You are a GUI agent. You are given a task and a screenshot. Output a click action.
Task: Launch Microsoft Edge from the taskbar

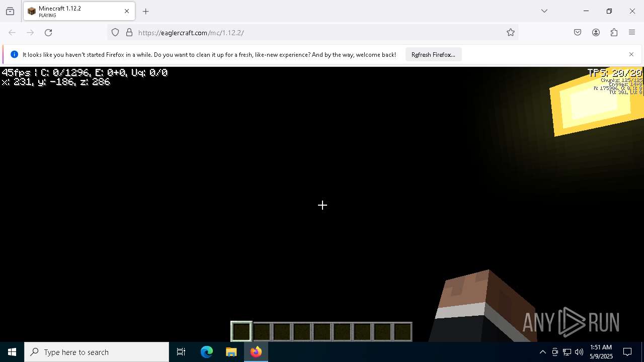207,352
